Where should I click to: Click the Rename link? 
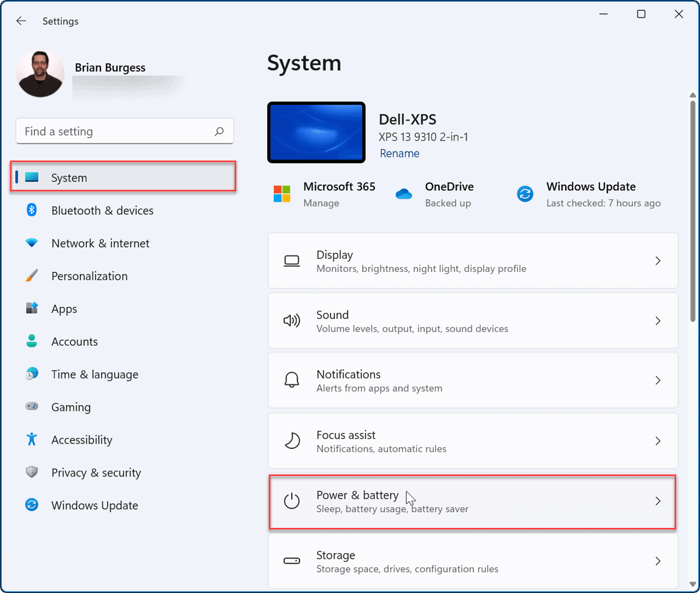tap(399, 153)
